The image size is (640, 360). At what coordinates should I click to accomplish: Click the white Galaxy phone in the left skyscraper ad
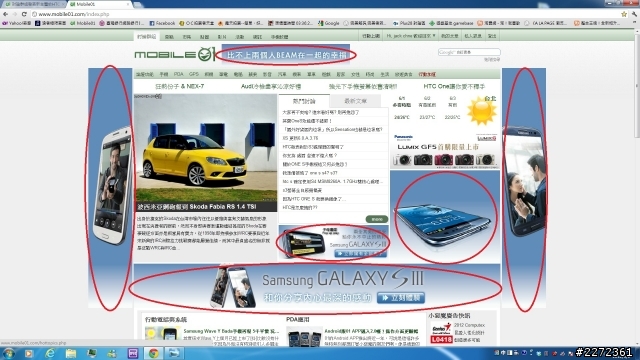(x=113, y=186)
